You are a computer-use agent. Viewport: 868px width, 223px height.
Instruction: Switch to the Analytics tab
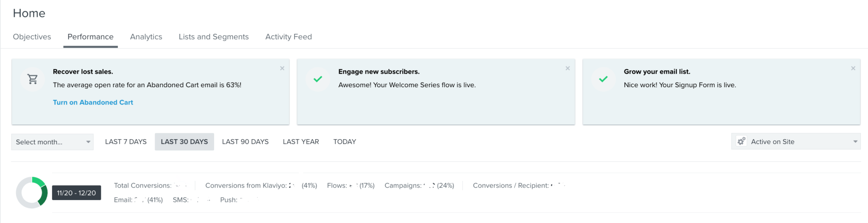point(146,37)
